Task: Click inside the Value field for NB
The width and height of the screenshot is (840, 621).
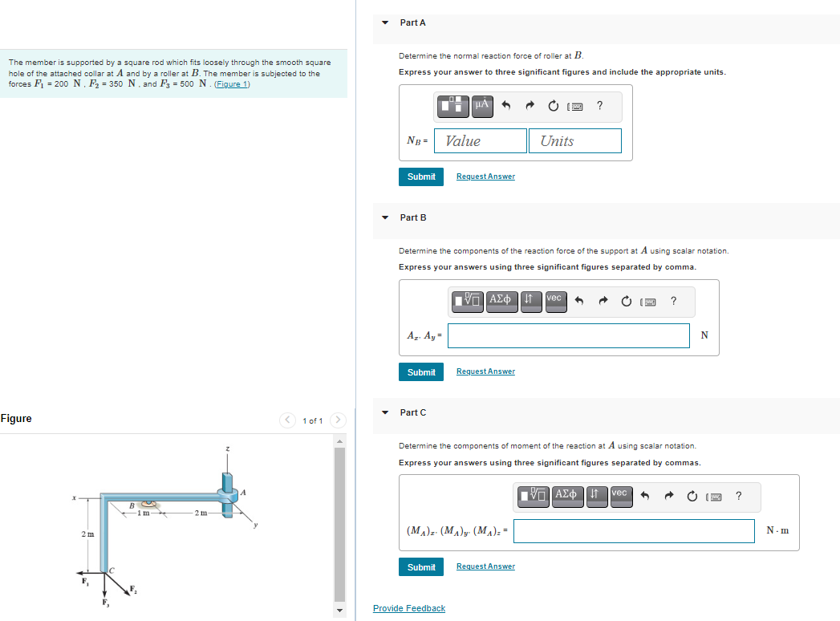Action: pyautogui.click(x=480, y=140)
